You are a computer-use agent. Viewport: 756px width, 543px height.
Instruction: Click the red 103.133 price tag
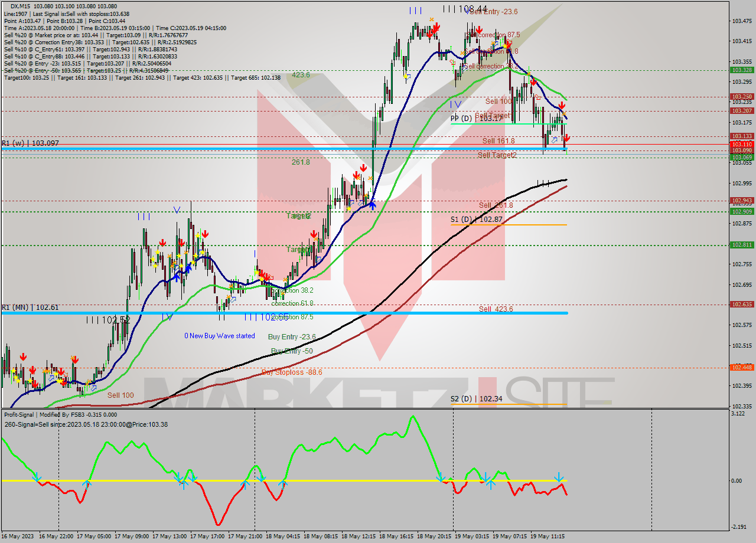(x=742, y=136)
